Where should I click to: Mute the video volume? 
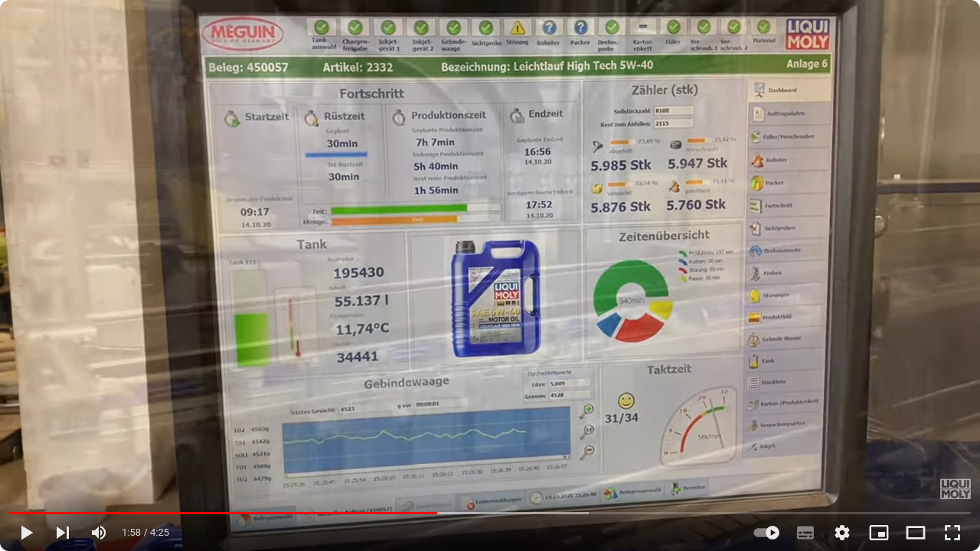tap(99, 533)
